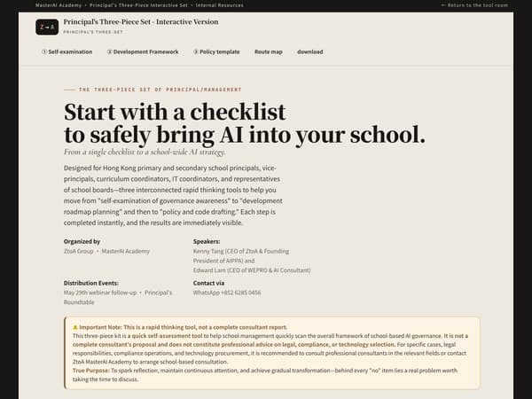This screenshot has width=532, height=399.
Task: Click the main checklist headline
Action: (245, 123)
